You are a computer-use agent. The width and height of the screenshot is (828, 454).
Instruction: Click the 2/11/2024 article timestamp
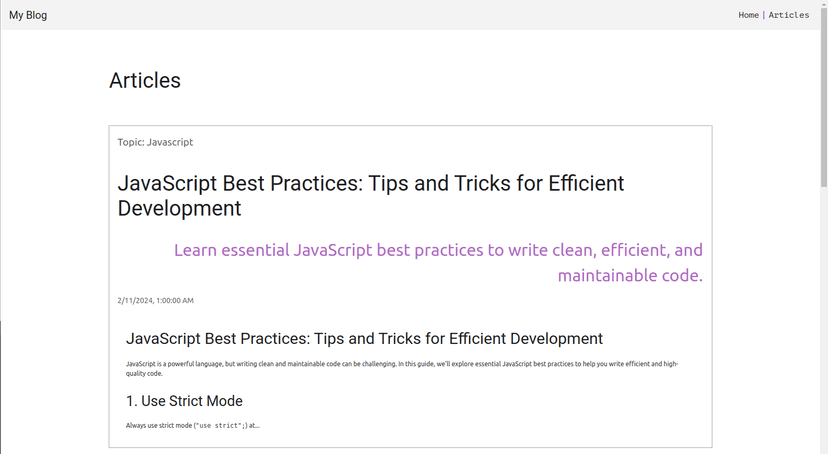click(x=155, y=300)
